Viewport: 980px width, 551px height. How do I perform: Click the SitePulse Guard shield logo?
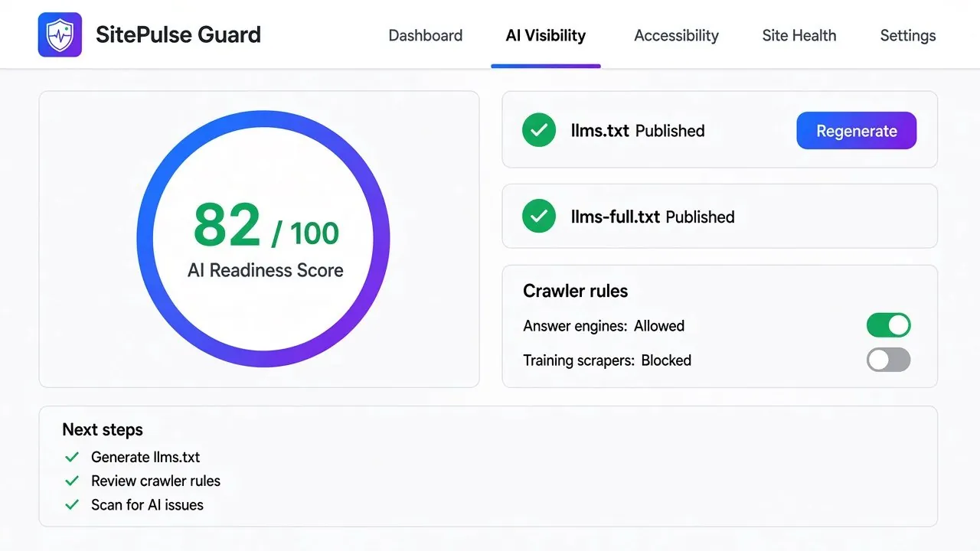click(x=60, y=34)
